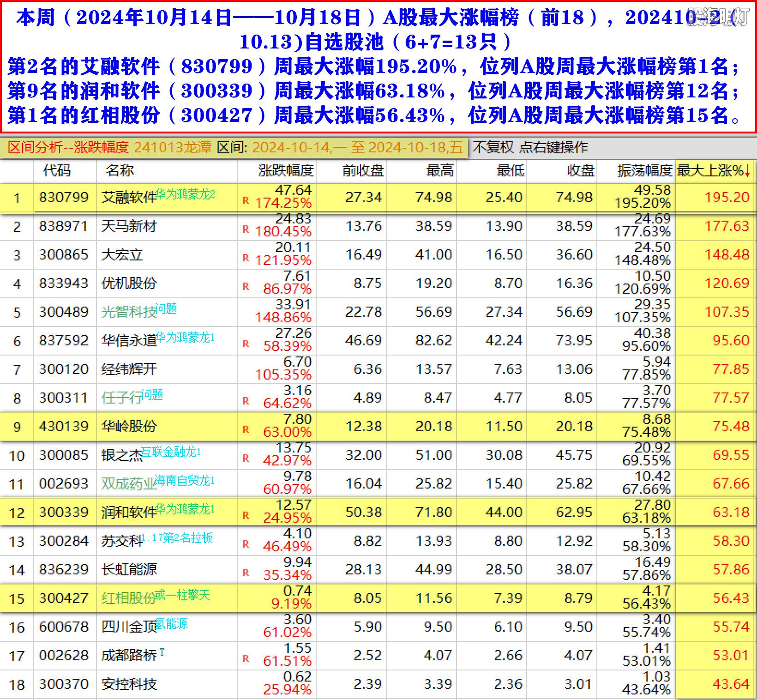Click max rise value 95.60

(731, 341)
